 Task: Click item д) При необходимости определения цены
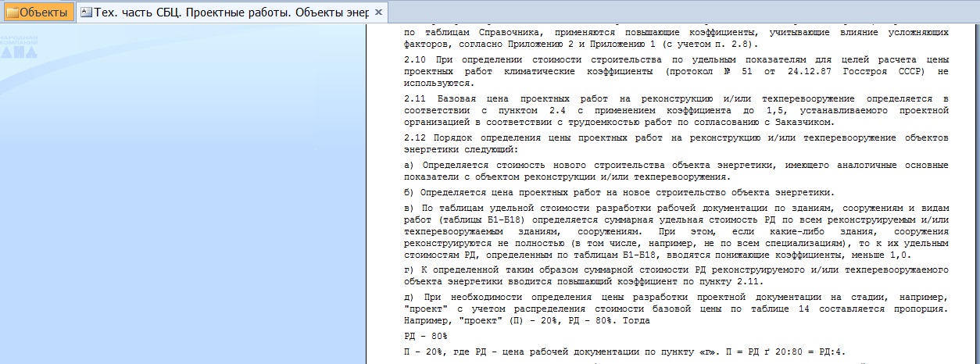676,309
